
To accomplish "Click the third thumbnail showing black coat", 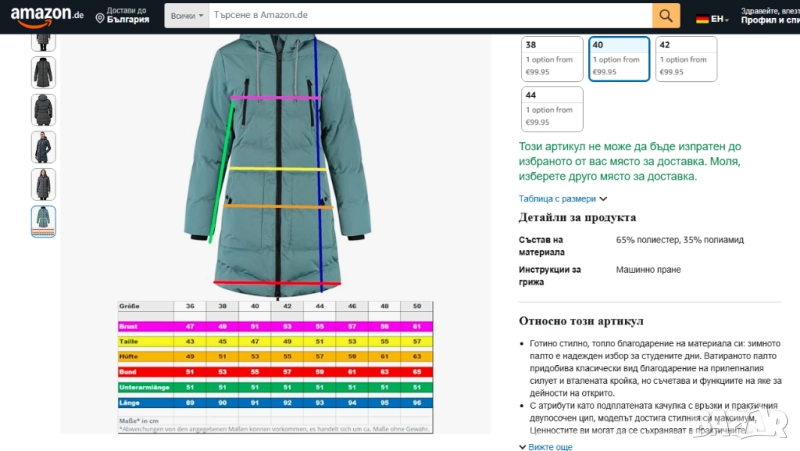I will click(43, 110).
